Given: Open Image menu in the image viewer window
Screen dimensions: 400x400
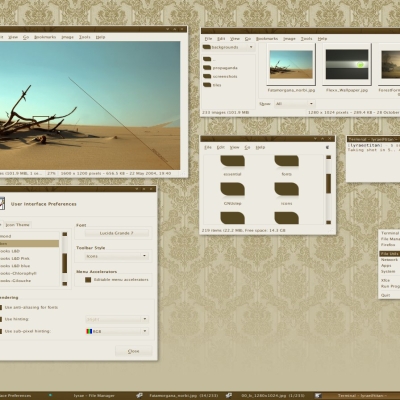Looking at the screenshot, I should 67,37.
